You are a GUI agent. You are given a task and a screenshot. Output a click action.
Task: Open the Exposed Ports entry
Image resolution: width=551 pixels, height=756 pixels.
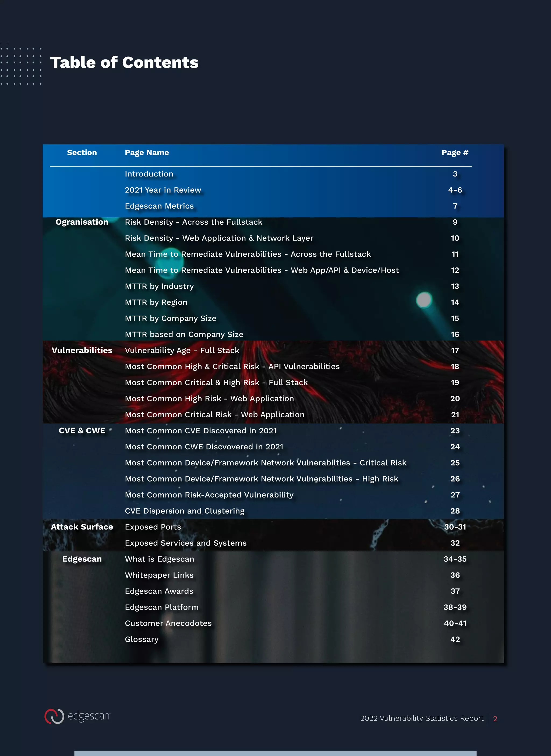(153, 527)
